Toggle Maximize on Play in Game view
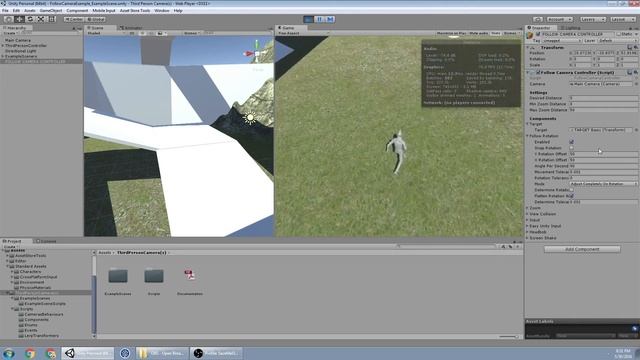The image size is (640, 360). click(451, 33)
